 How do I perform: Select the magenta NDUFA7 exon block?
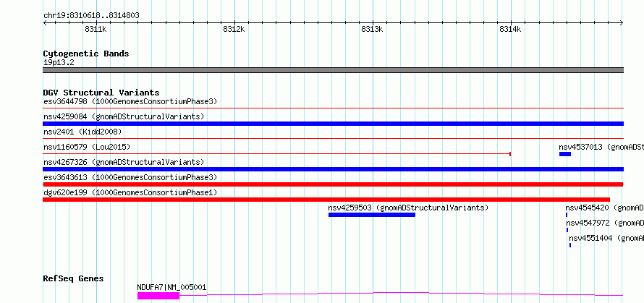point(158,296)
